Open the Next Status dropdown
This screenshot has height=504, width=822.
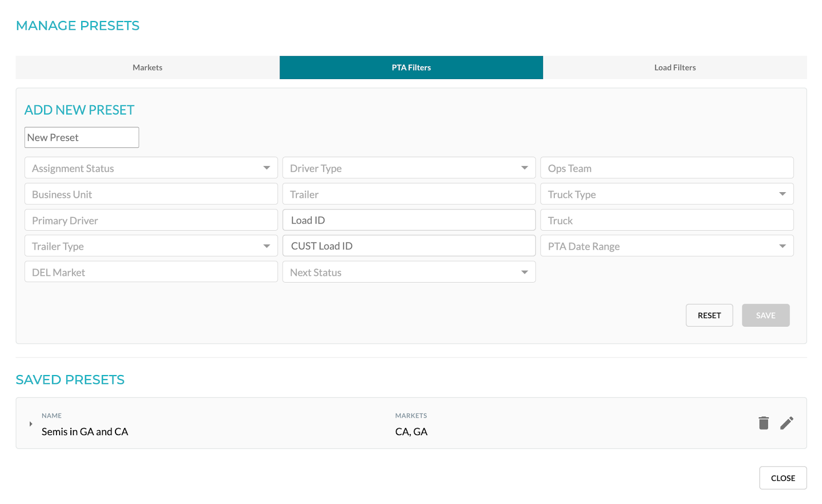click(409, 272)
